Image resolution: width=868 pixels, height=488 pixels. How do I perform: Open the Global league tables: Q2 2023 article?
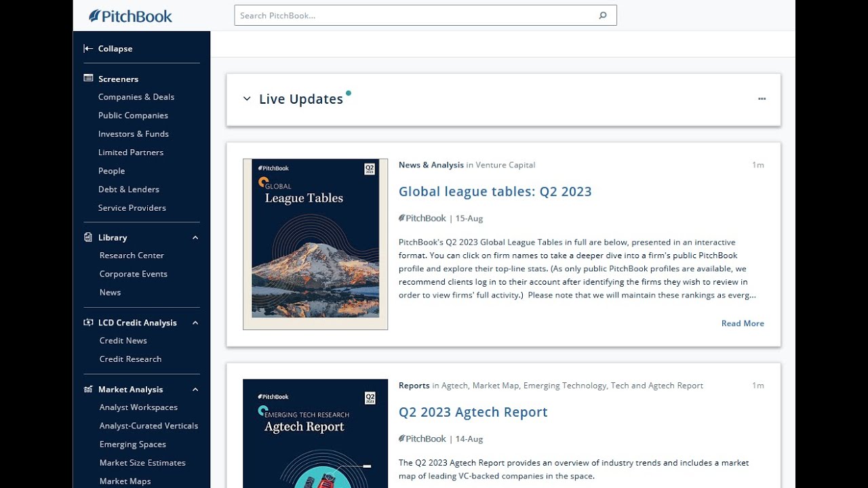(495, 192)
